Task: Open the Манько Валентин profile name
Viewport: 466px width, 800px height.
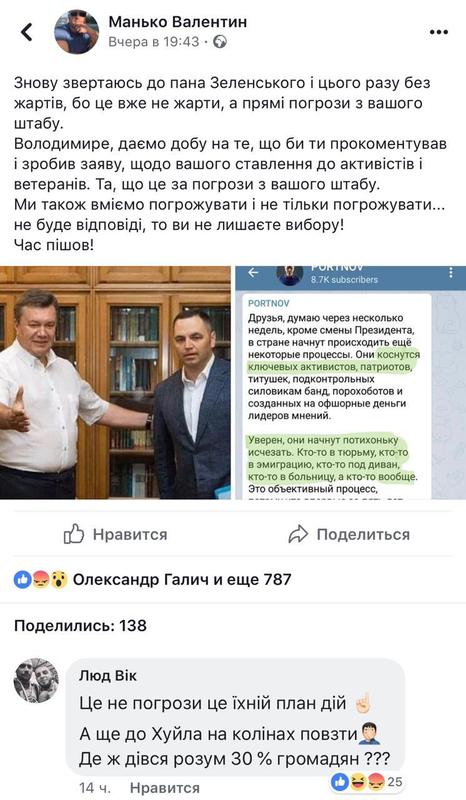Action: pos(178,21)
